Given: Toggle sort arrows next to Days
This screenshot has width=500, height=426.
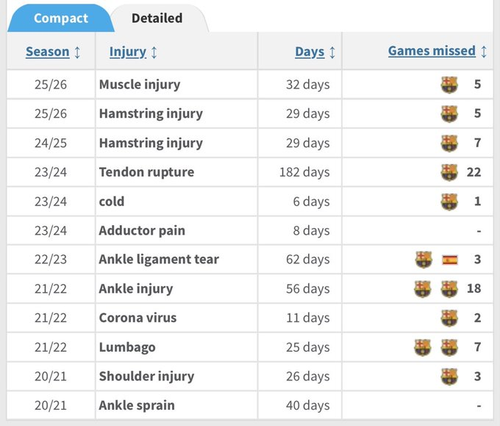Looking at the screenshot, I should pos(332,52).
